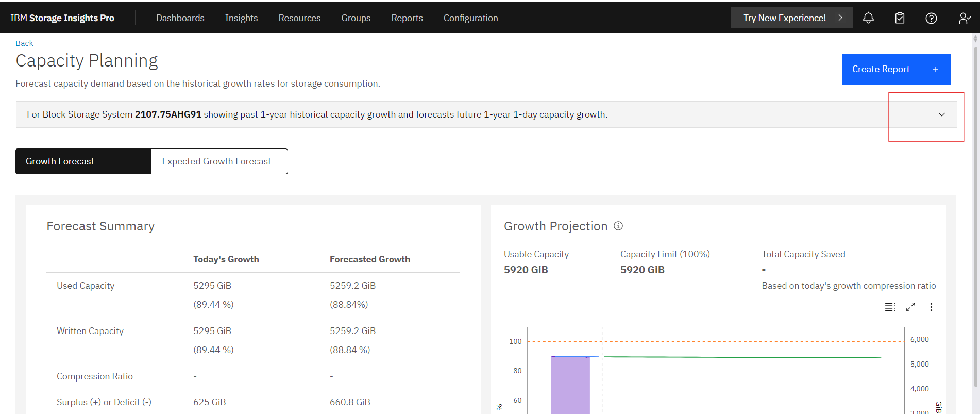The height and width of the screenshot is (414, 980).
Task: Switch to the Expected Growth Forecast tab
Action: tap(219, 161)
